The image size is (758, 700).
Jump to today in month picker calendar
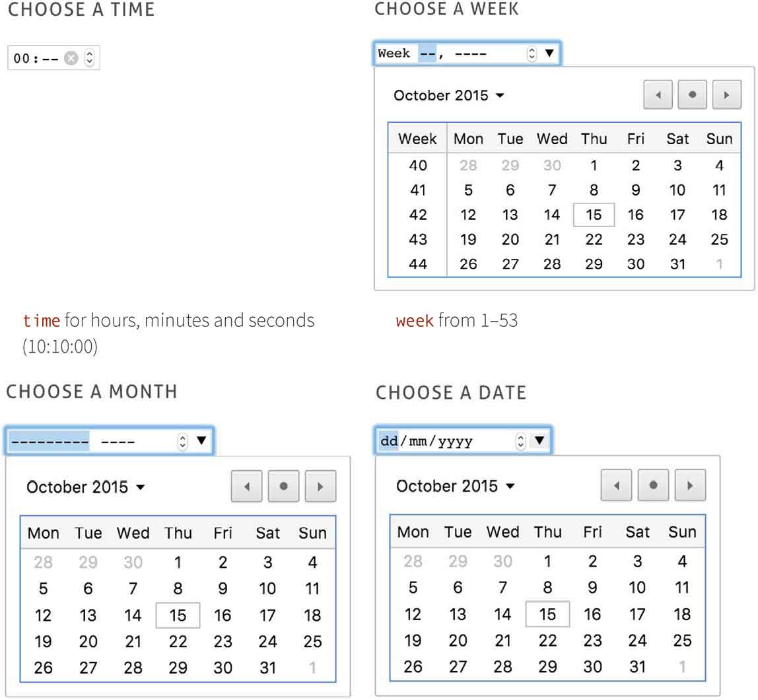point(283,487)
